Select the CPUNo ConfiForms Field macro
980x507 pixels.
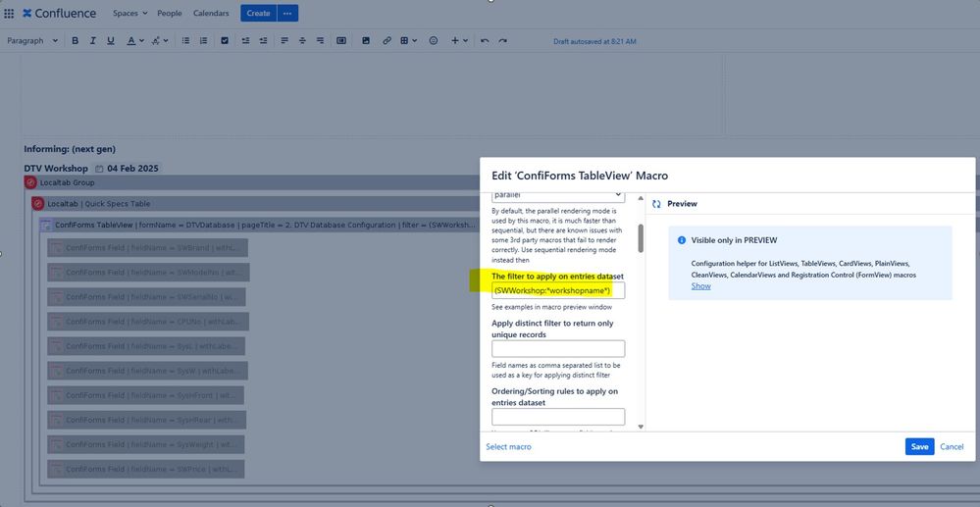pos(148,322)
